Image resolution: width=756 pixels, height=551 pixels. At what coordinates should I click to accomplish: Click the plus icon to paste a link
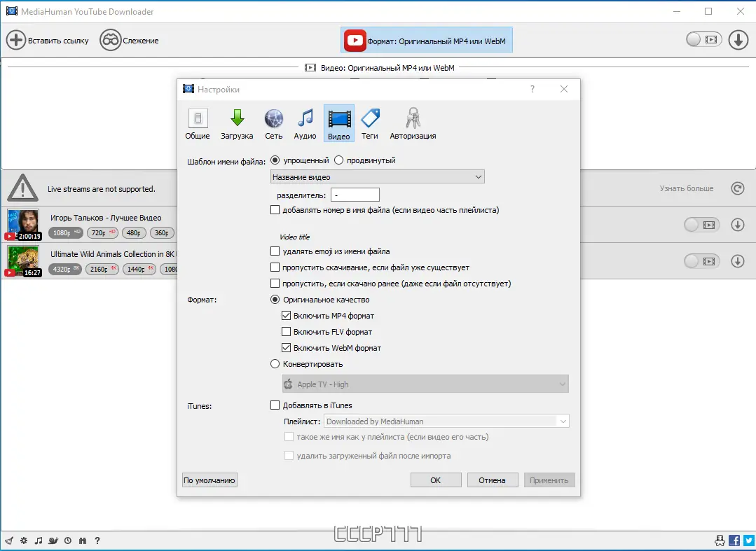tap(15, 40)
